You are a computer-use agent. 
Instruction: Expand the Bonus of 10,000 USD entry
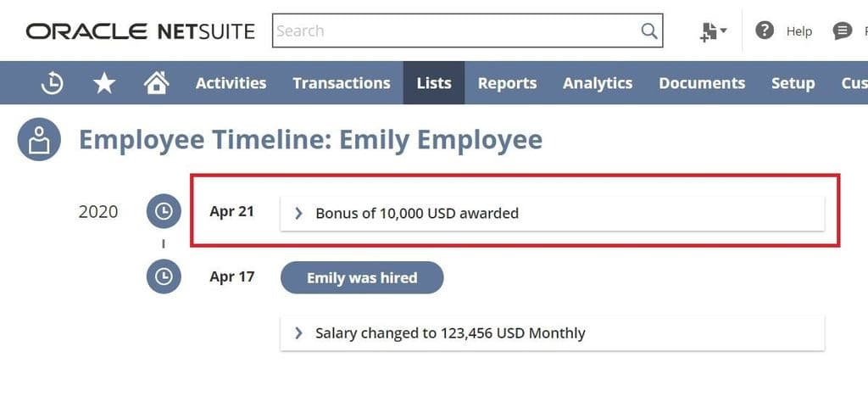pos(552,213)
